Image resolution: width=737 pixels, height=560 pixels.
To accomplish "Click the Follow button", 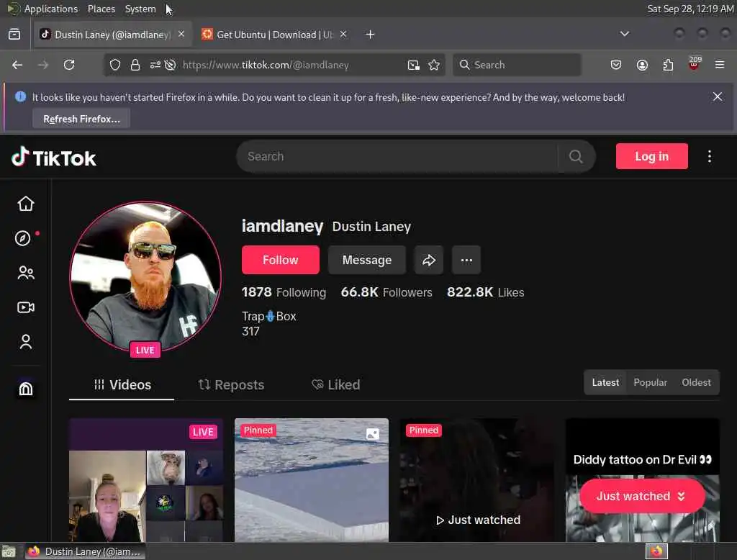I will [x=280, y=260].
